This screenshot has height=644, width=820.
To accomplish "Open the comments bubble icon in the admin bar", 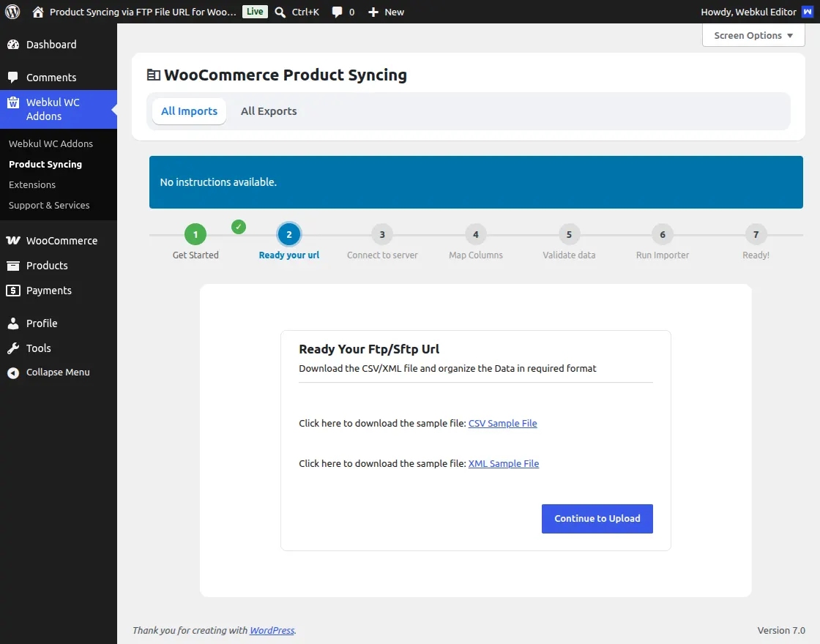I will (x=338, y=12).
